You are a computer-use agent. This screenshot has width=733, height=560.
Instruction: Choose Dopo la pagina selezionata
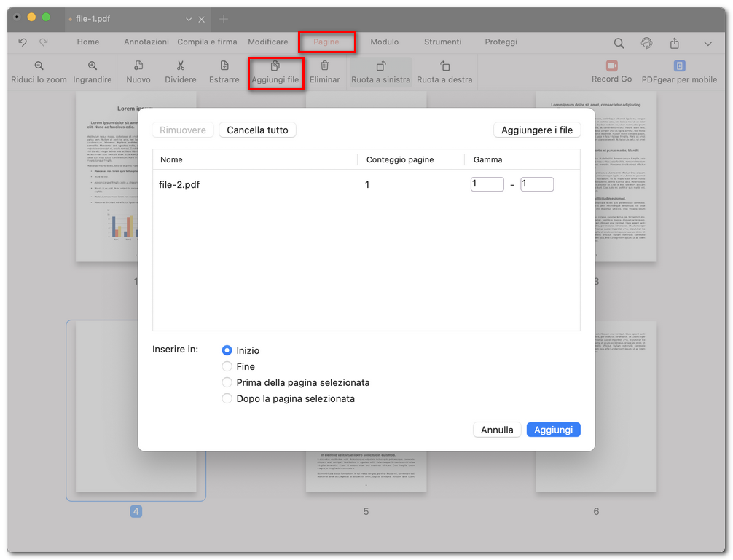[x=227, y=398]
